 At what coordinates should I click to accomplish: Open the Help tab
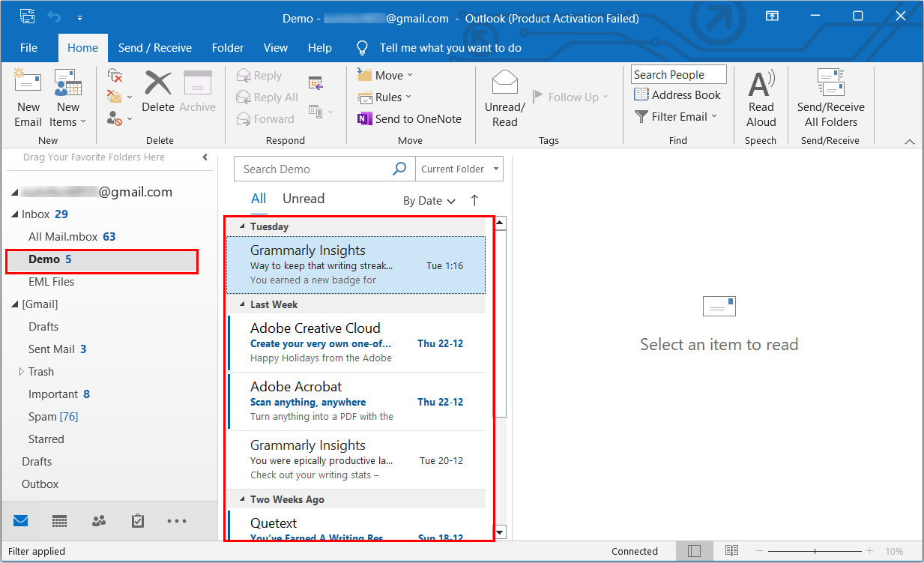coord(320,47)
